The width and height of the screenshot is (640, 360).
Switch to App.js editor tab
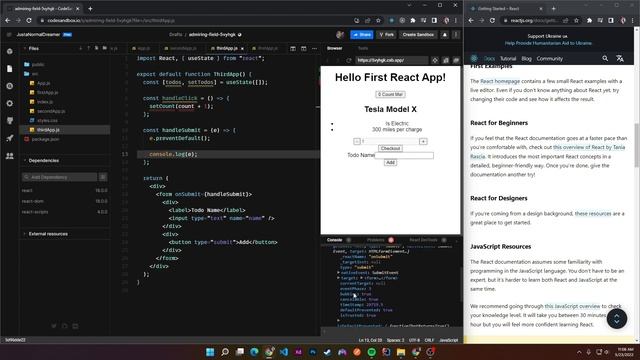click(142, 48)
